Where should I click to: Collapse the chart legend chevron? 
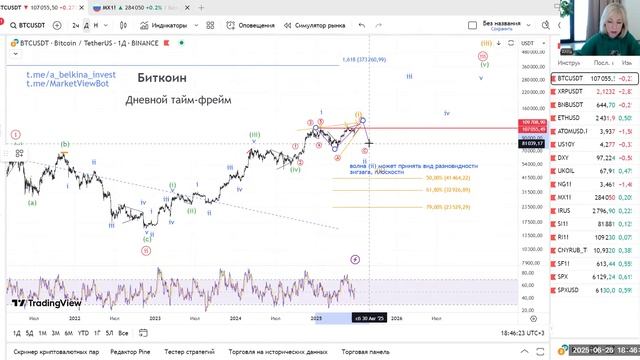16,54
